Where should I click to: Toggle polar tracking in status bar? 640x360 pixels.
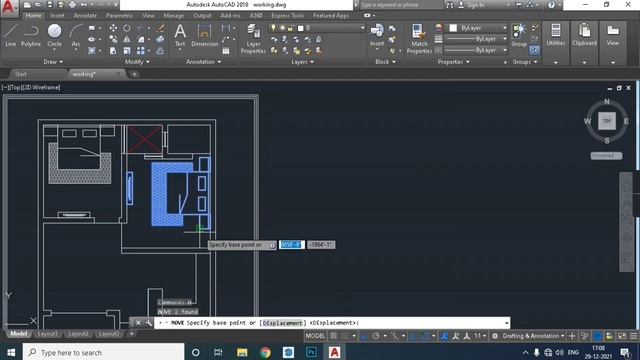(x=376, y=336)
